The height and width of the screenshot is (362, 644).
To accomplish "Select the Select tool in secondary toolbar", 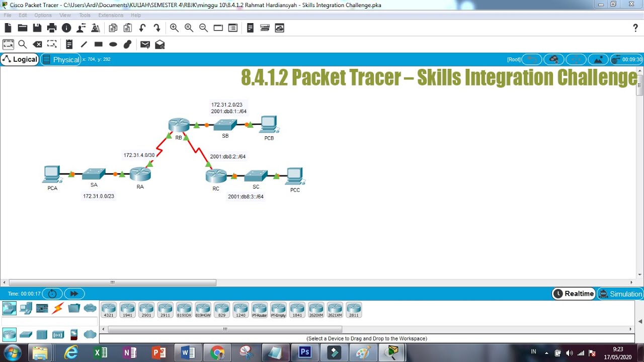I will [8, 44].
